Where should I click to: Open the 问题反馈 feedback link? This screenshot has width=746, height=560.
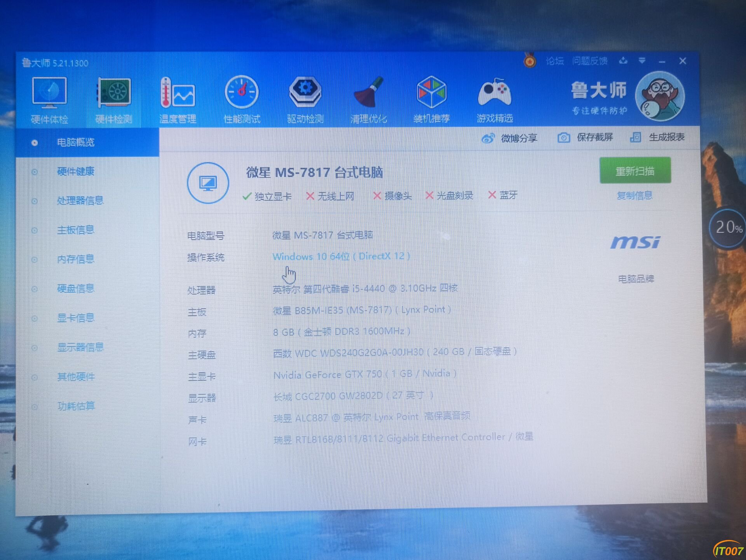tap(589, 61)
